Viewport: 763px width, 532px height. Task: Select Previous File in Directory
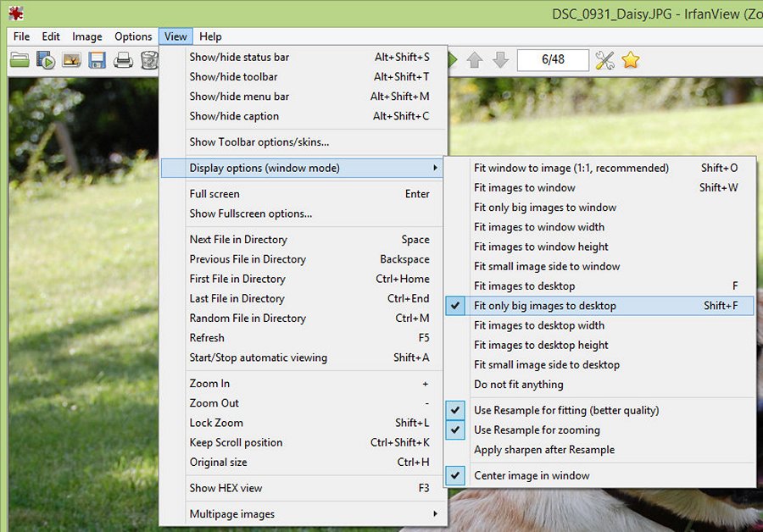(302, 259)
